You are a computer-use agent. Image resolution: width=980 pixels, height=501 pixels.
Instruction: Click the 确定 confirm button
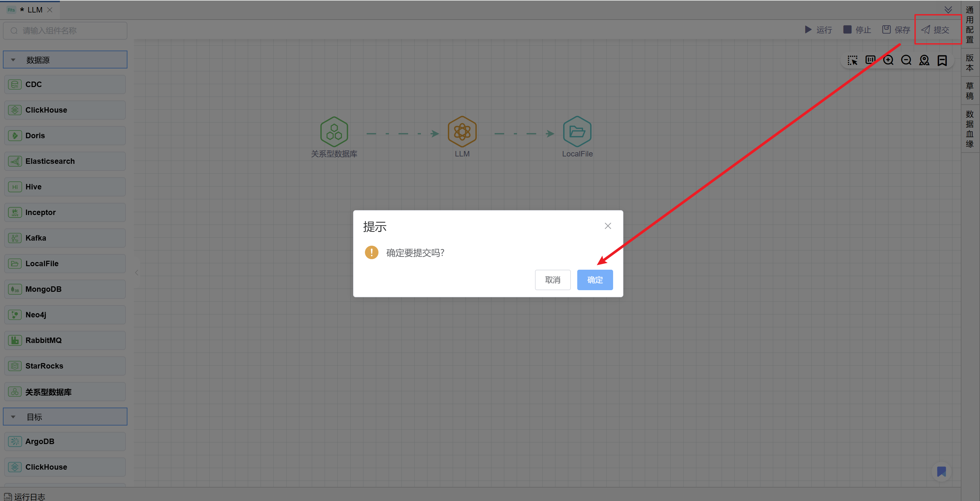(x=595, y=280)
